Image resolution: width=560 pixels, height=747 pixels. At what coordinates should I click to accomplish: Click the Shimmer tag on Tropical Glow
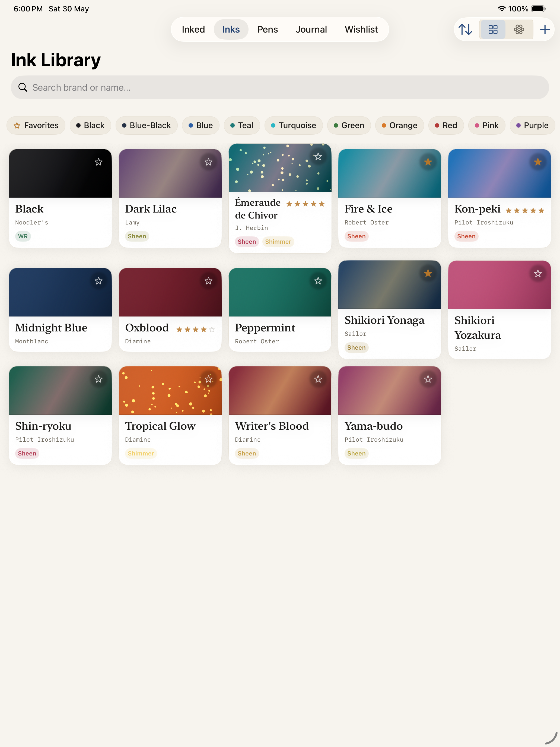141,453
